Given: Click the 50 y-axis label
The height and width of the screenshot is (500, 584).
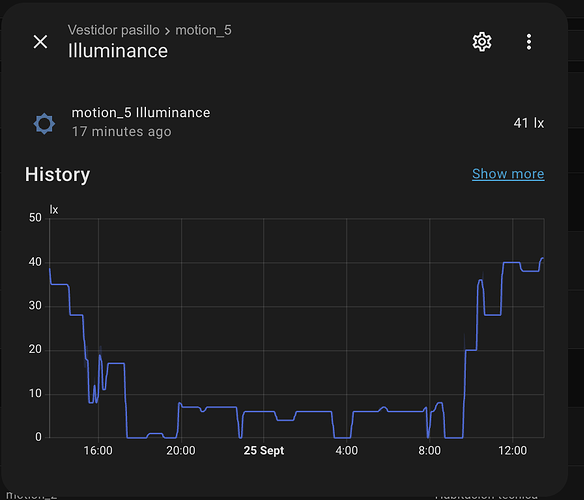Looking at the screenshot, I should click(35, 218).
